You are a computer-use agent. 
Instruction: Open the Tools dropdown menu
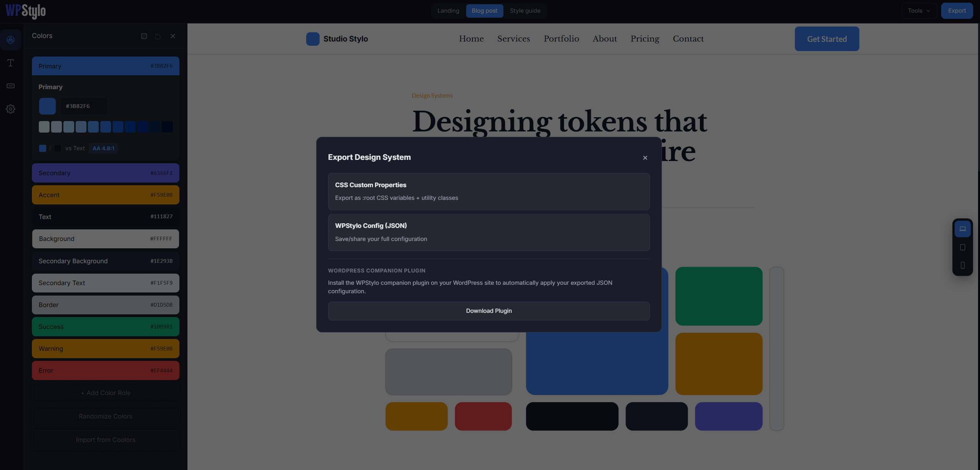click(x=919, y=11)
